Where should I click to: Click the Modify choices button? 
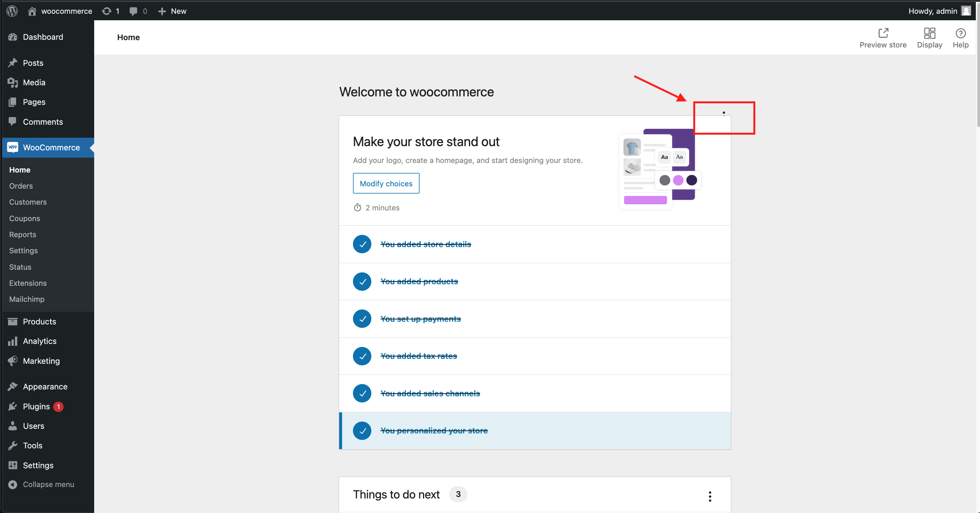(x=385, y=183)
